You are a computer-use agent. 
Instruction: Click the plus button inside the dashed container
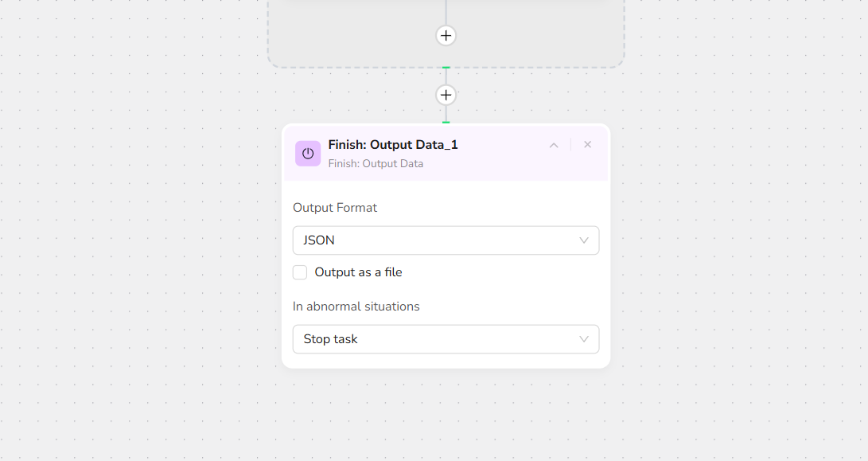[x=446, y=36]
